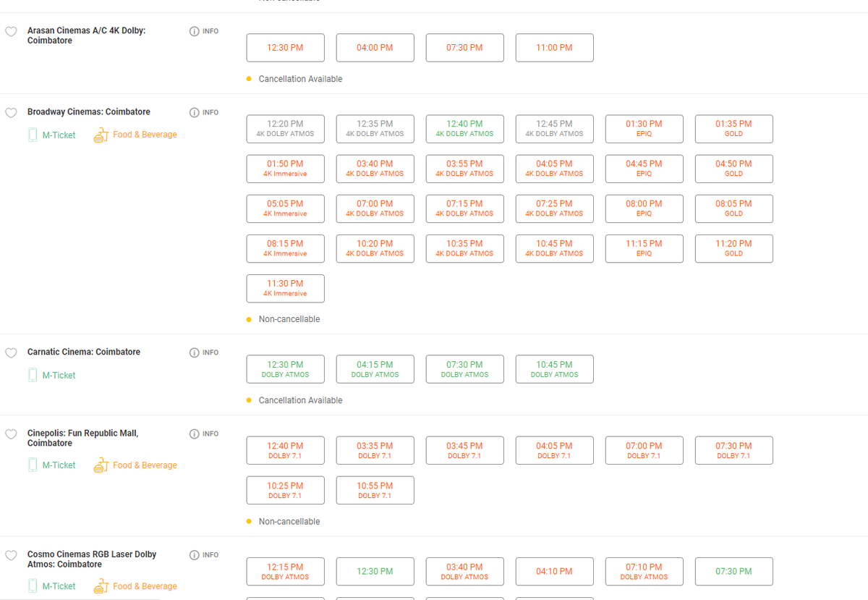Viewport: 868px width, 600px height.
Task: Book Broadway 08:05 PM GOLD show
Action: pyautogui.click(x=733, y=208)
